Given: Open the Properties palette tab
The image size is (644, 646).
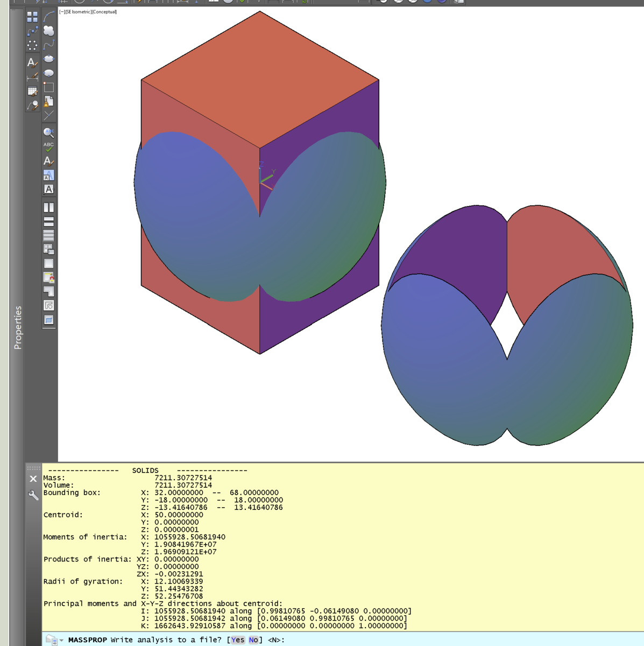Looking at the screenshot, I should (18, 327).
